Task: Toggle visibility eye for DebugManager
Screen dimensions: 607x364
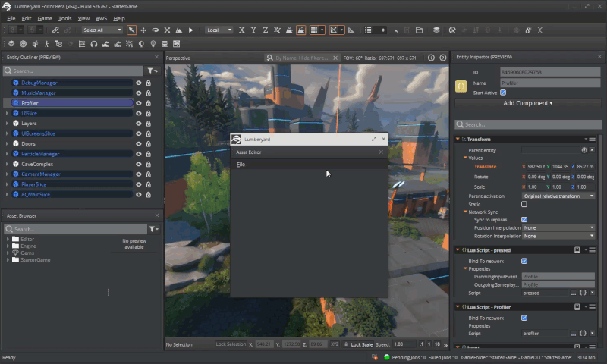Action: click(139, 83)
